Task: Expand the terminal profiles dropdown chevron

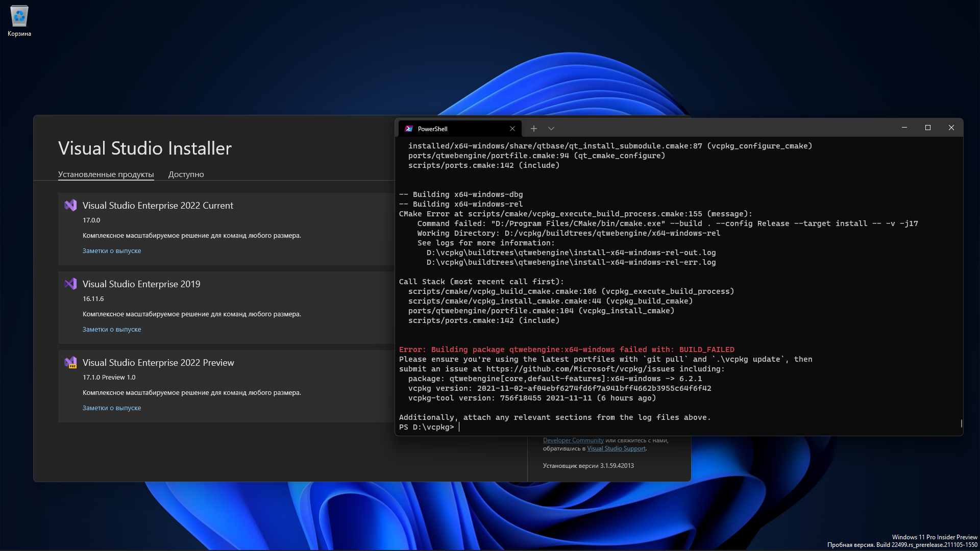Action: tap(551, 129)
